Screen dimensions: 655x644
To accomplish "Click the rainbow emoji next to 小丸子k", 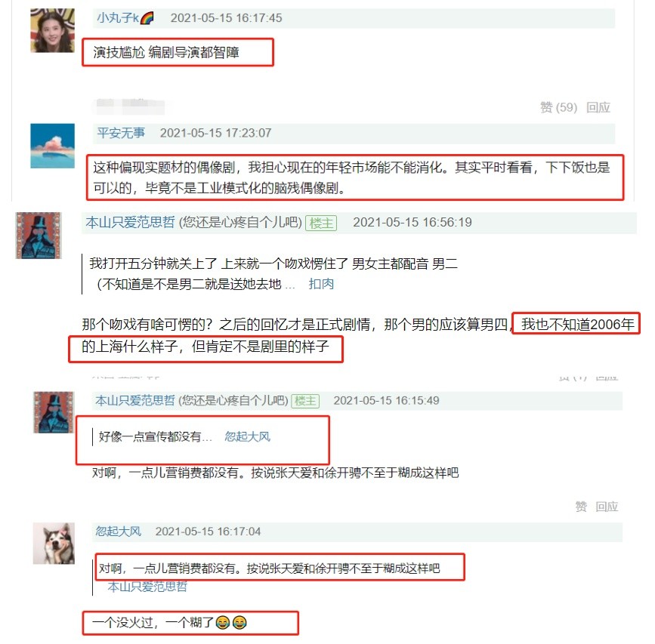I will [147, 18].
